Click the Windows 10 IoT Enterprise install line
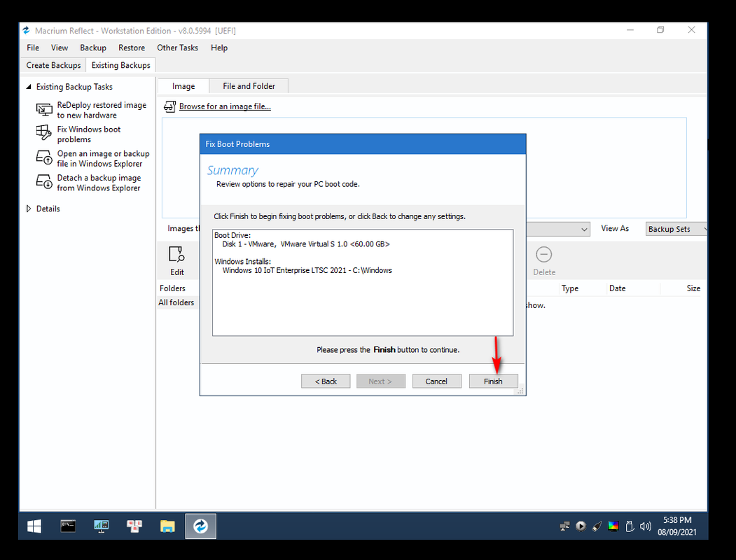The width and height of the screenshot is (736, 560). [x=307, y=270]
